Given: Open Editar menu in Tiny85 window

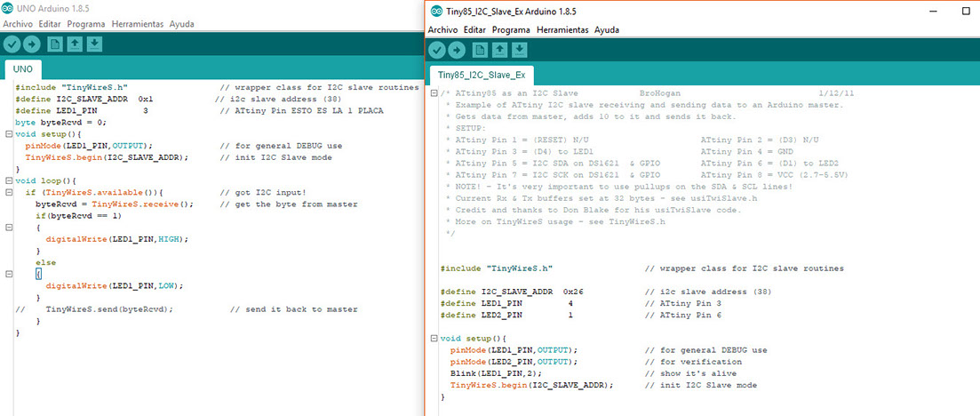Looking at the screenshot, I should pos(475,30).
